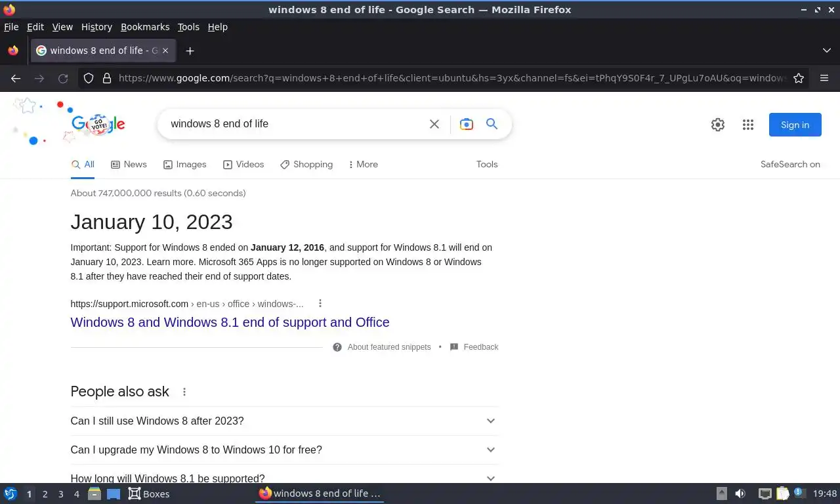Clear the search box text
Screen dimensions: 840x504
point(434,124)
